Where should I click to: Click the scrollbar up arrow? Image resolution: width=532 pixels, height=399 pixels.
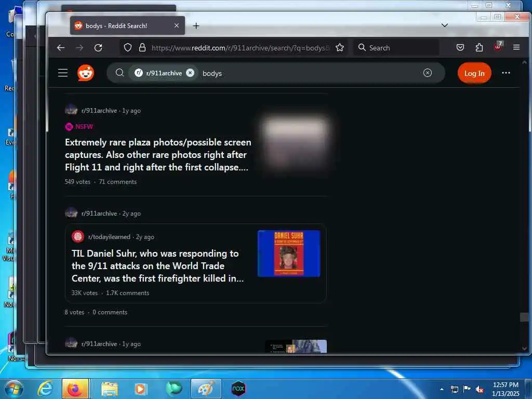pos(525,63)
